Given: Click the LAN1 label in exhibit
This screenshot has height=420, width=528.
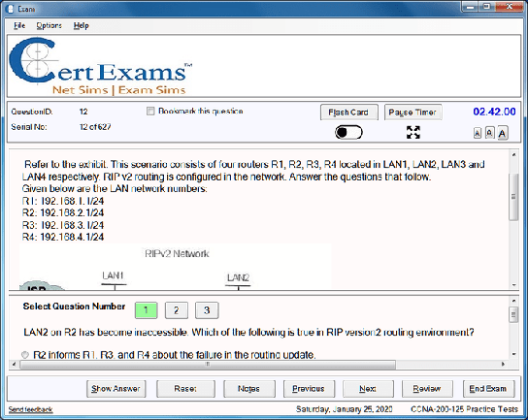Looking at the screenshot, I should click(x=113, y=275).
